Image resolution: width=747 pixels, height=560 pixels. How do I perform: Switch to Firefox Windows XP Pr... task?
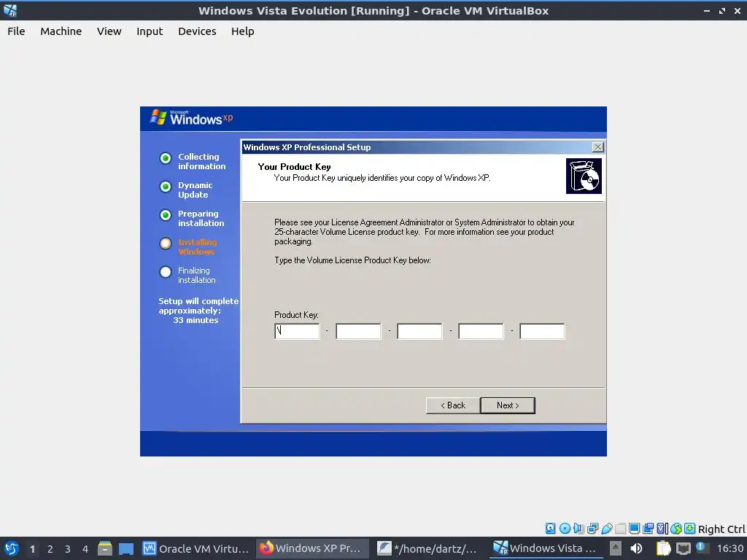point(312,548)
